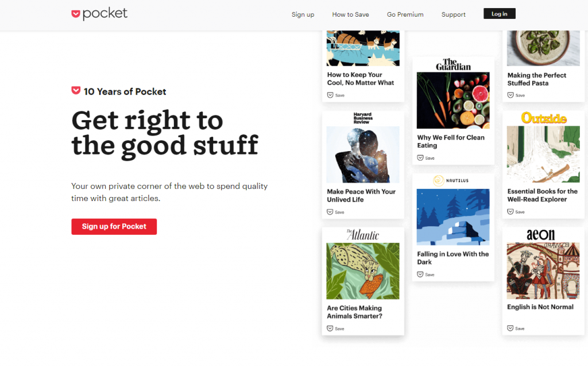Open the Guardian fruit and vegetables thumbnail
Image resolution: width=588 pixels, height=367 pixels.
(453, 100)
